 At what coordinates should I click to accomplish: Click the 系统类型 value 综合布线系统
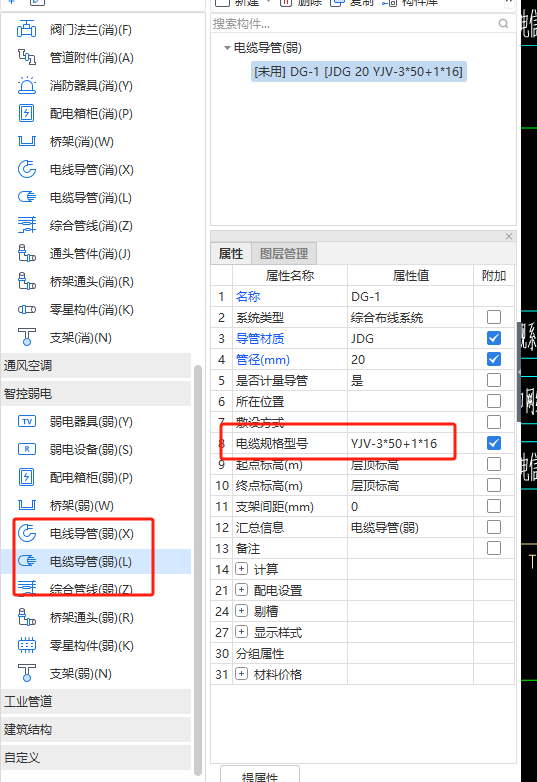410,317
